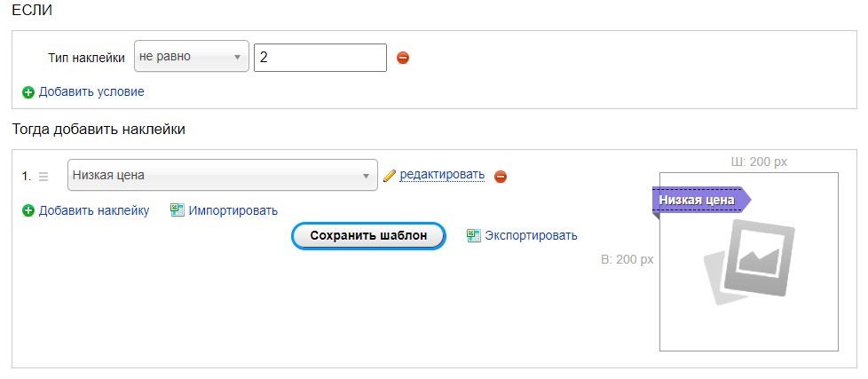Click the sticker type value field
This screenshot has height=379, width=868.
320,58
